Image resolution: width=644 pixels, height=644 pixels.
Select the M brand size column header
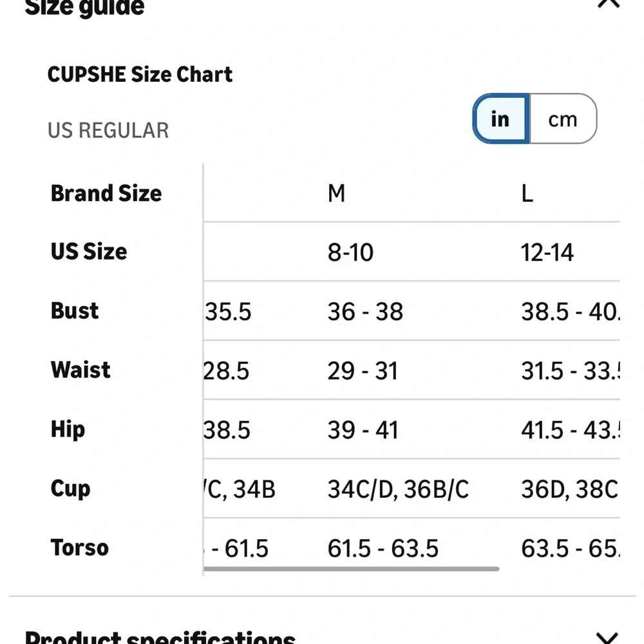[336, 193]
